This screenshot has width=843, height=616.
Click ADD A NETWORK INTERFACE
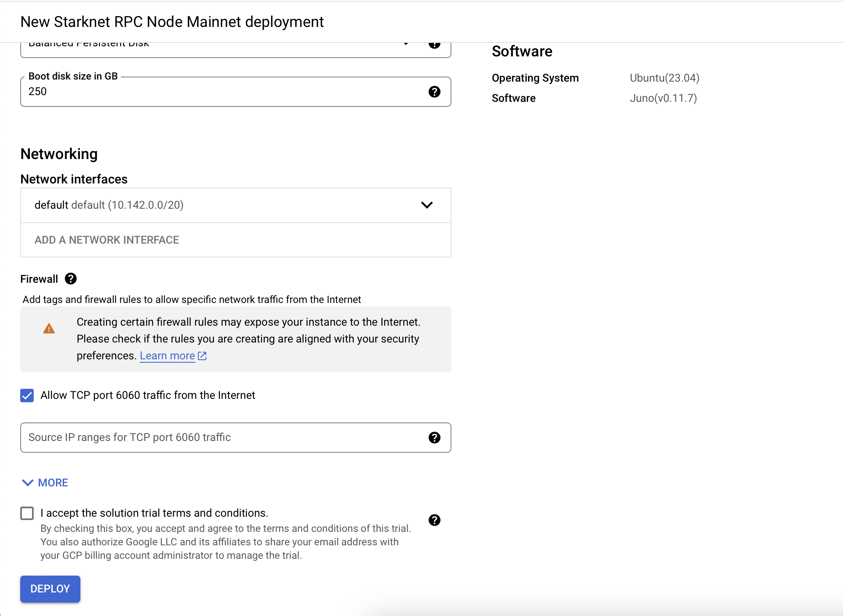click(x=107, y=240)
